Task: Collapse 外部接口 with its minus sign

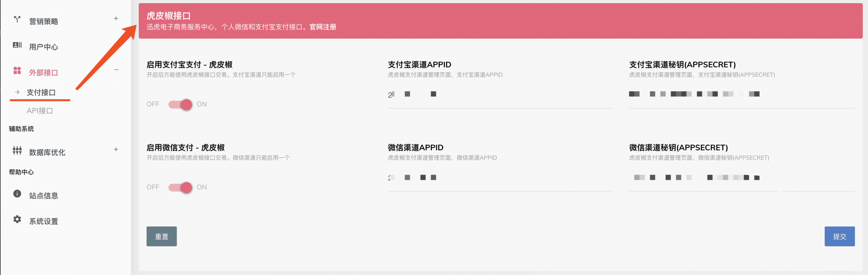Action: pyautogui.click(x=116, y=70)
